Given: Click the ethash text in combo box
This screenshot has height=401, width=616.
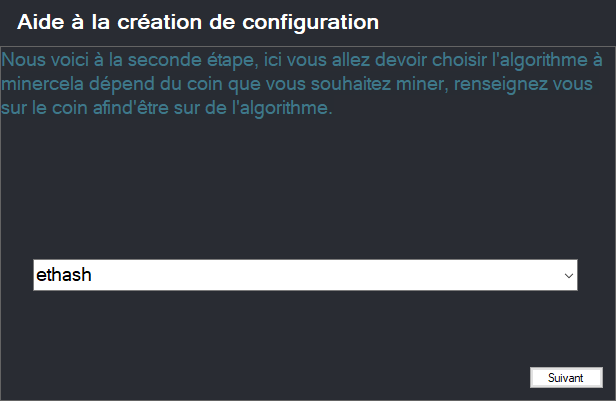Looking at the screenshot, I should click(x=64, y=275).
